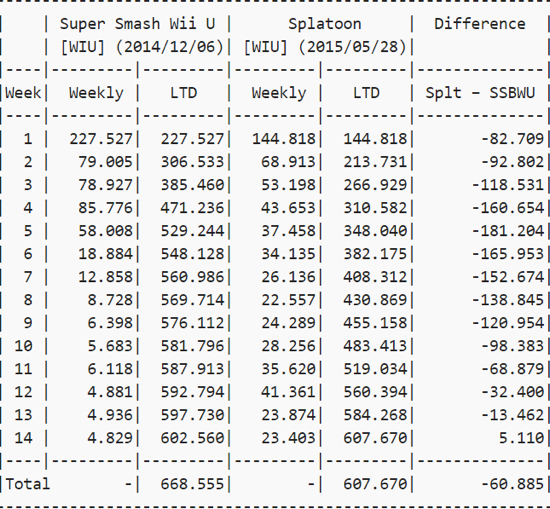Click the 'Difference' header text
Viewport: 550px width, 509px height.
coord(480,24)
